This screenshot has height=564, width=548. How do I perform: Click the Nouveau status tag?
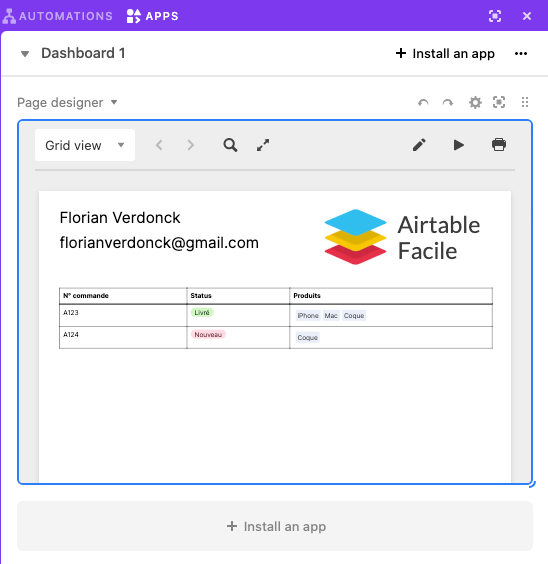(x=208, y=335)
